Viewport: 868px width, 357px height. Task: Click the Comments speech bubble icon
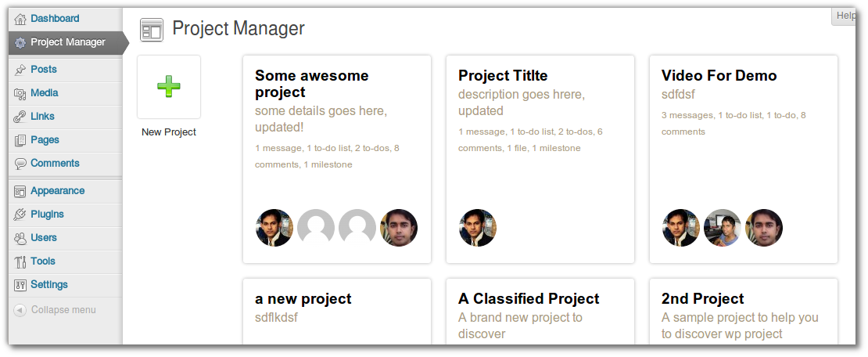tap(20, 164)
